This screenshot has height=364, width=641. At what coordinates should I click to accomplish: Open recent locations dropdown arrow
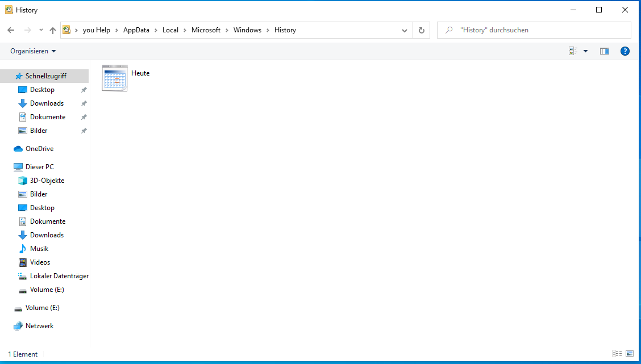tap(41, 30)
